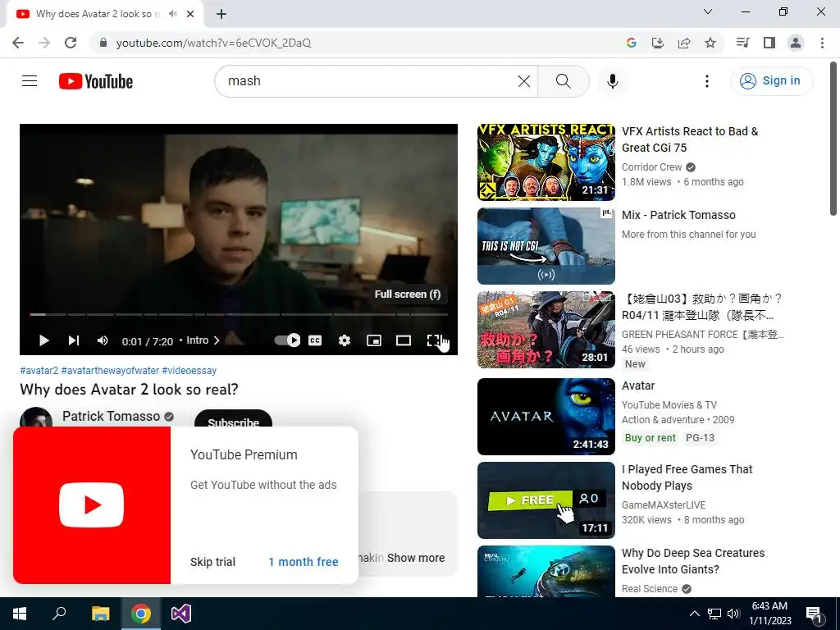Screen dimensions: 840x630
Task: Open taskbar search
Action: pos(59,614)
